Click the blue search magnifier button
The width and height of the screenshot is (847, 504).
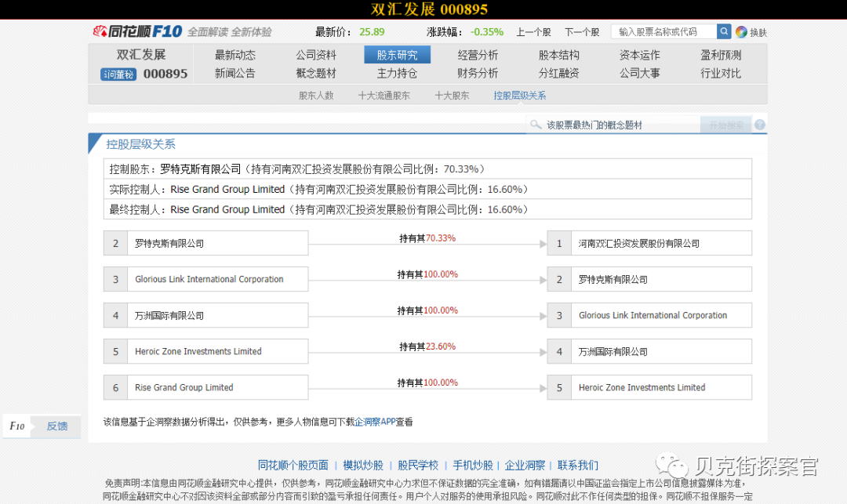click(724, 31)
